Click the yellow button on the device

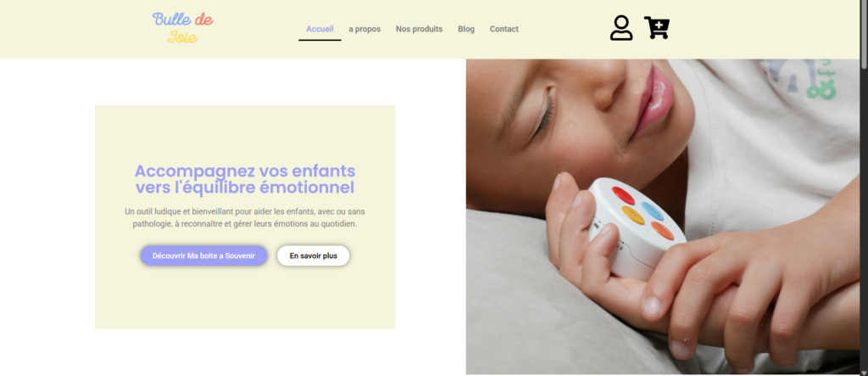click(632, 216)
